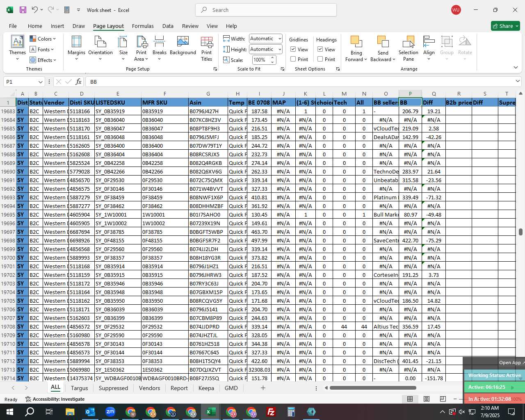525x420 pixels.
Task: Launch Sheet Options dialog launcher
Action: 338,69
